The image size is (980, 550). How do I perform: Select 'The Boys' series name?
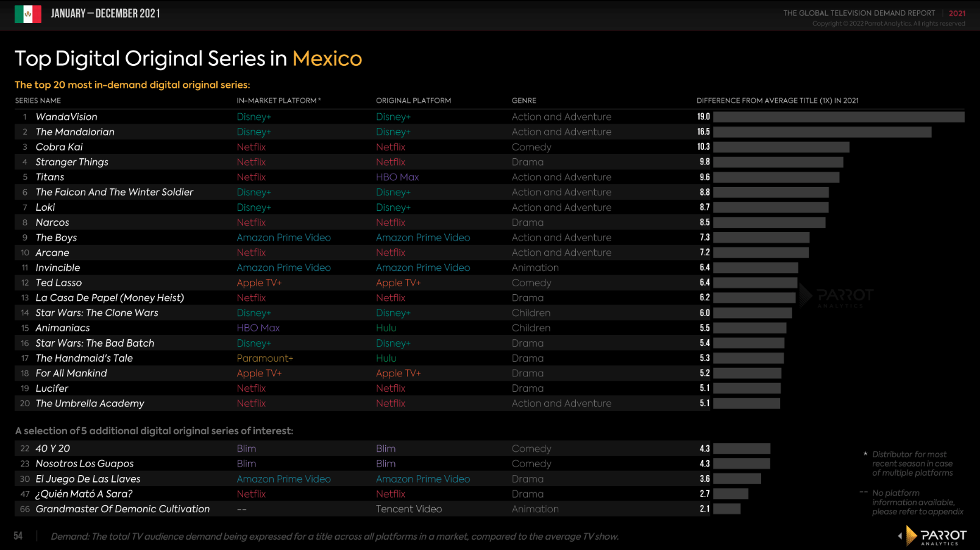tap(56, 238)
